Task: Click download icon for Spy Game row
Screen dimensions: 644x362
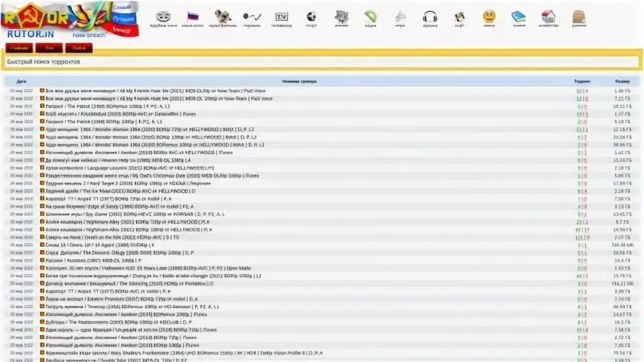Action: pos(42,215)
